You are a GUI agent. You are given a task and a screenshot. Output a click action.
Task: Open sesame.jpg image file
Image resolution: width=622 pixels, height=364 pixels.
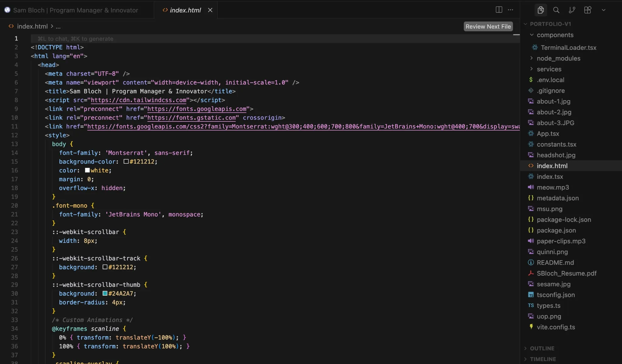[x=553, y=284]
